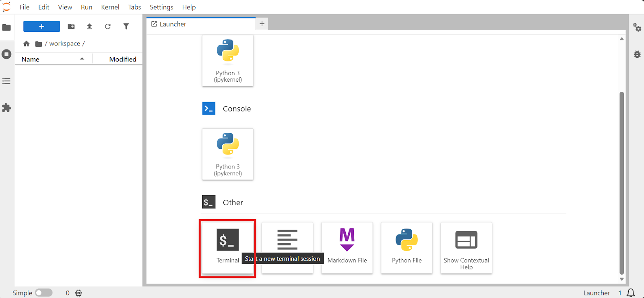
Task: Click the launcher vertical scrollbar
Action: click(x=621, y=181)
